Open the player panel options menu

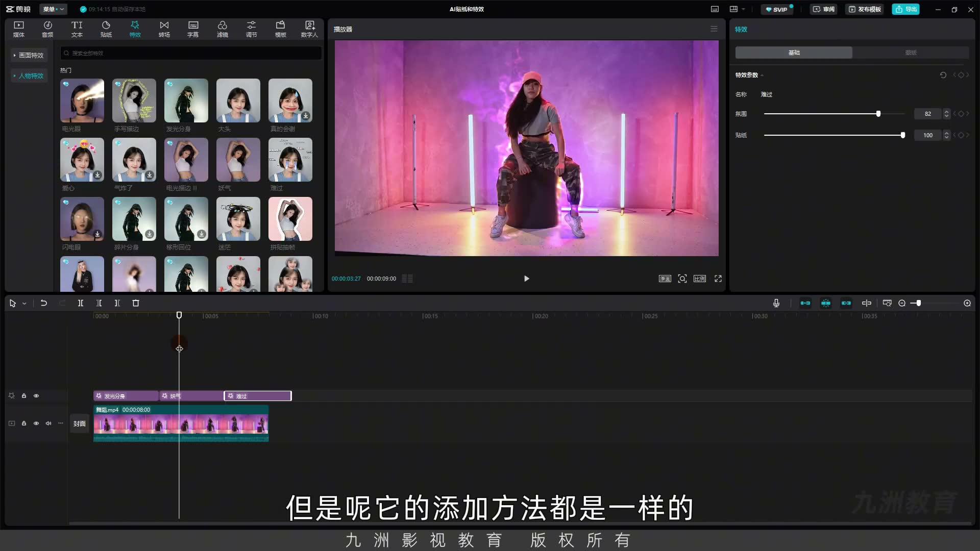[714, 29]
